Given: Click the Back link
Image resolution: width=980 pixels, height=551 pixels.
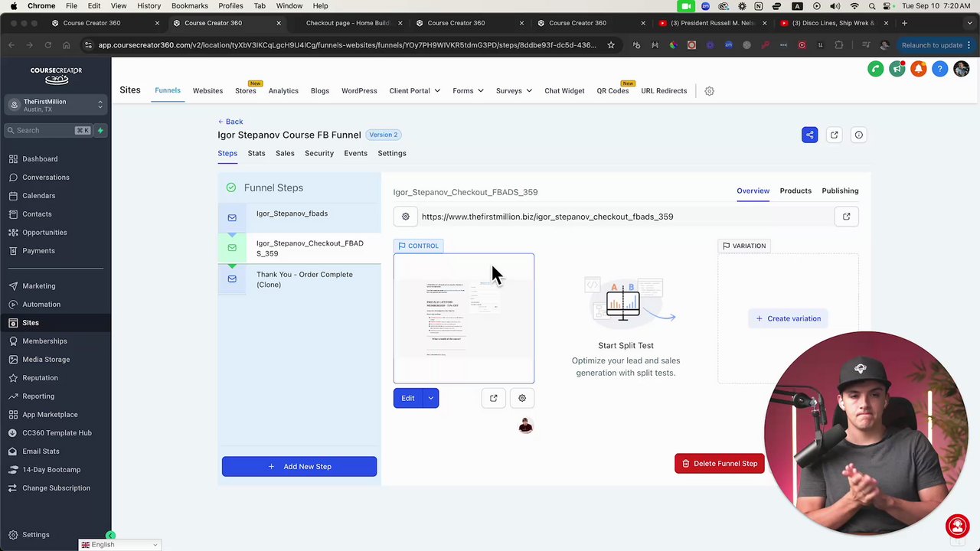Looking at the screenshot, I should pos(230,121).
